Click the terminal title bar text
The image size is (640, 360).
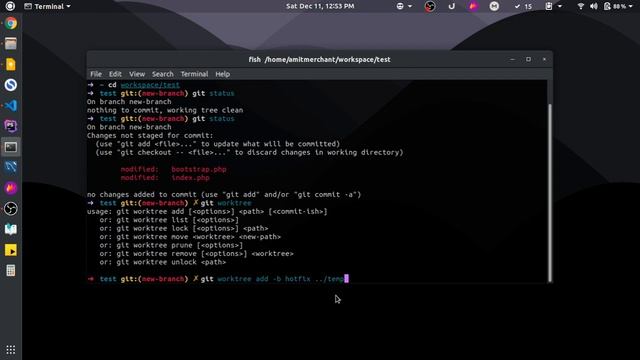320,60
